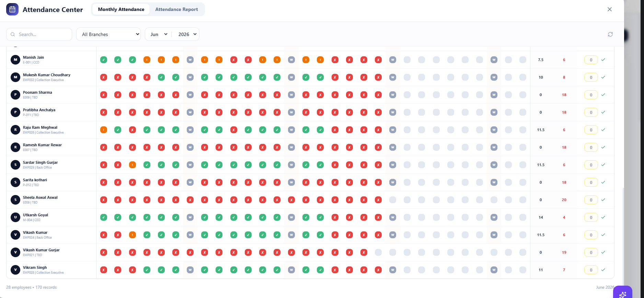Click the 0 adjustment field for Vikash Kumar
Screen dimensions: 644x298
pyautogui.click(x=591, y=235)
